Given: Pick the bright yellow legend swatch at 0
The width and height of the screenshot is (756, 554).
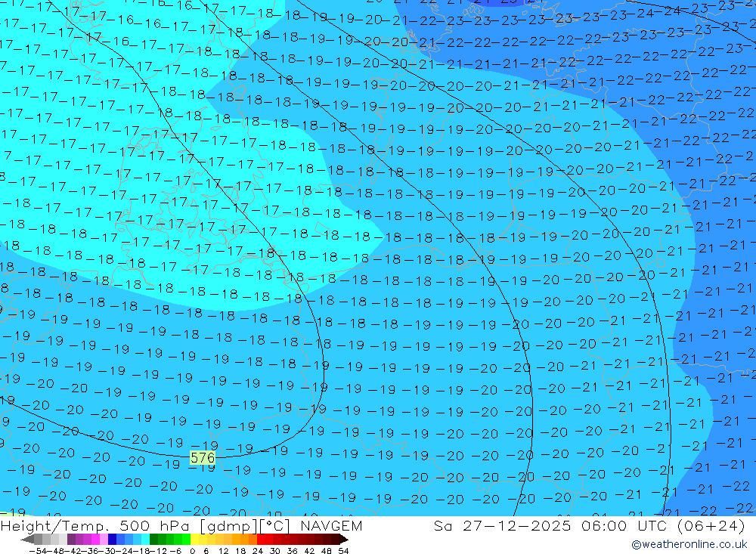Looking at the screenshot, I should [195, 539].
